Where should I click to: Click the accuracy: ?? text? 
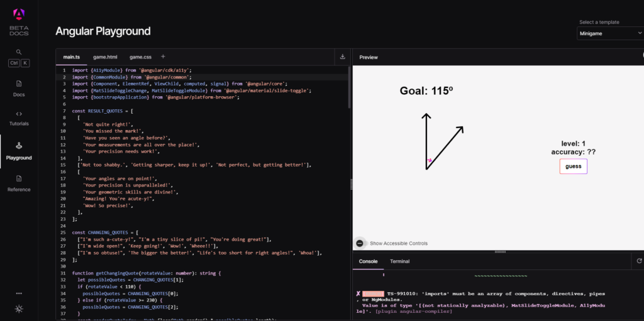pyautogui.click(x=574, y=152)
